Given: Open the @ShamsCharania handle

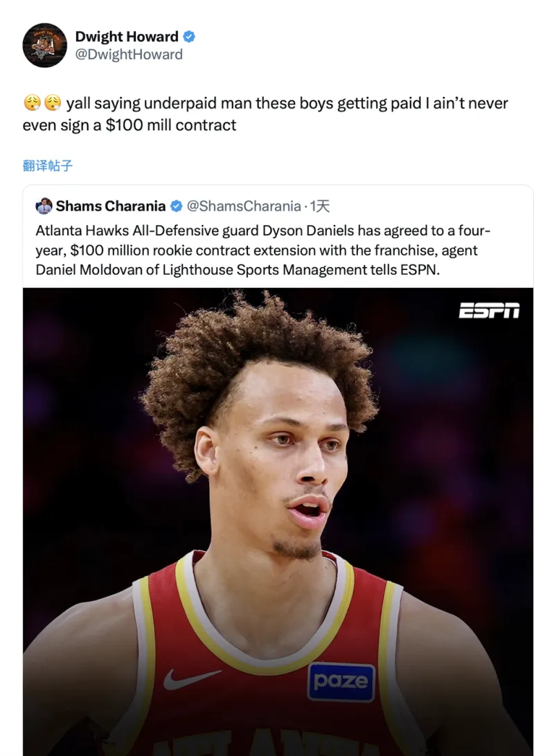Looking at the screenshot, I should coord(244,206).
